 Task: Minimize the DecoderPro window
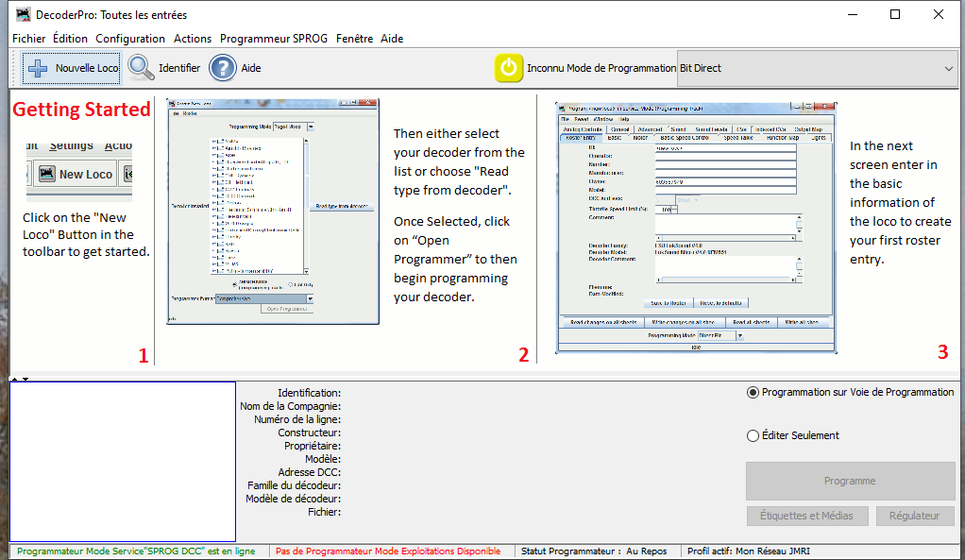pos(853,14)
